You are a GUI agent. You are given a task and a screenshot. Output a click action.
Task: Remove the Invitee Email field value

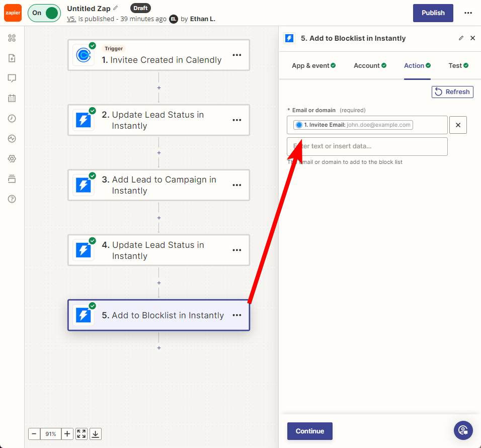(x=458, y=125)
